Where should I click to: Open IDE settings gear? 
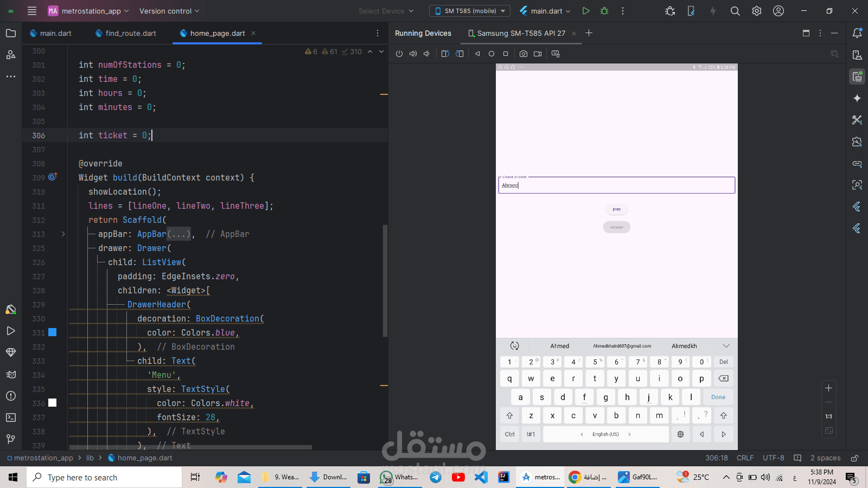(x=757, y=11)
